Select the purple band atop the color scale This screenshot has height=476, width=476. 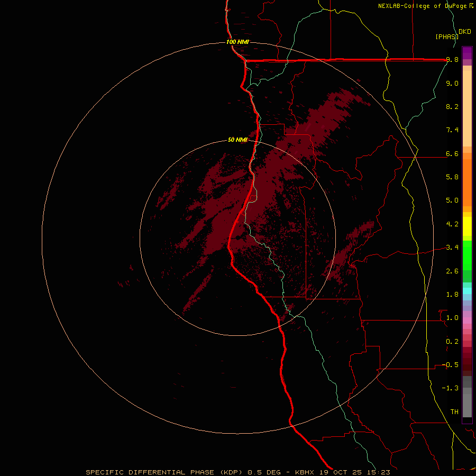pos(467,53)
